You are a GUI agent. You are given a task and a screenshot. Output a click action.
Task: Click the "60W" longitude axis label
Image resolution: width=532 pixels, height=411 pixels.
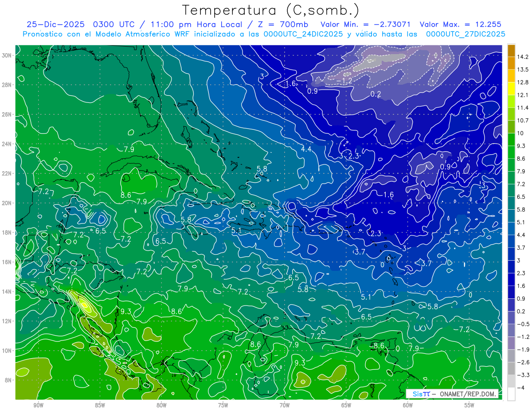408,405
